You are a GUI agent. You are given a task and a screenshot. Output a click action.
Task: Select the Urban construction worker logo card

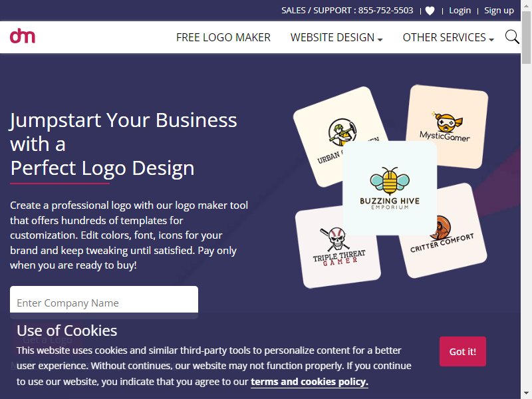[340, 136]
